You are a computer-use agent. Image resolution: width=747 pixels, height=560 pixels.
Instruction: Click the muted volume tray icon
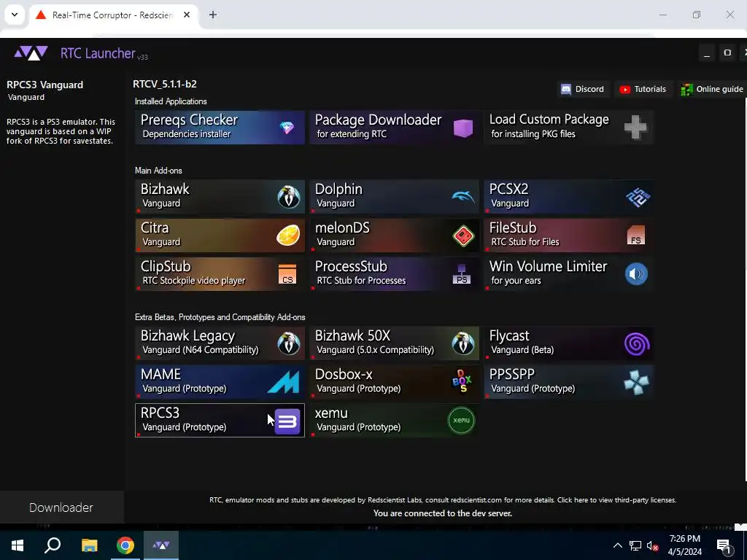click(x=653, y=545)
